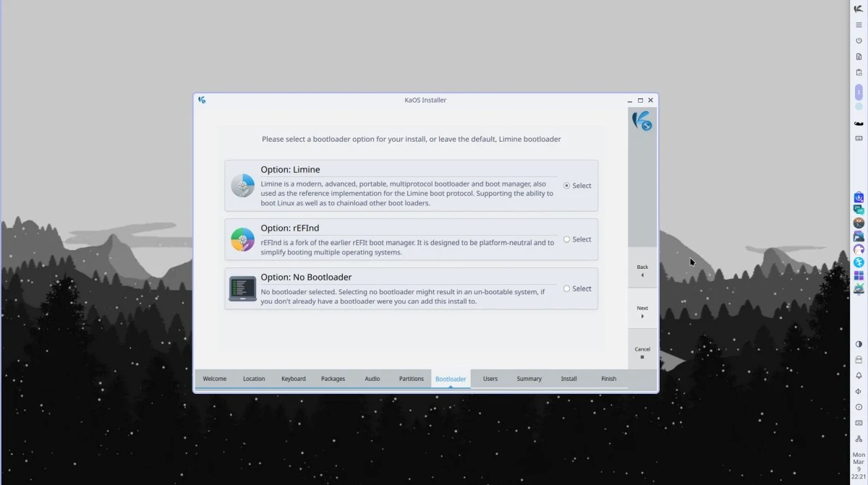Image resolution: width=868 pixels, height=485 pixels.
Task: Cancel the installer
Action: [642, 352]
